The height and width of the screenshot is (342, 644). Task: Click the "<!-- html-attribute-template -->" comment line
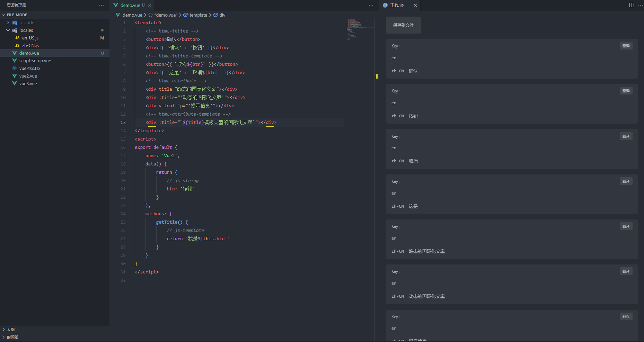tap(188, 114)
